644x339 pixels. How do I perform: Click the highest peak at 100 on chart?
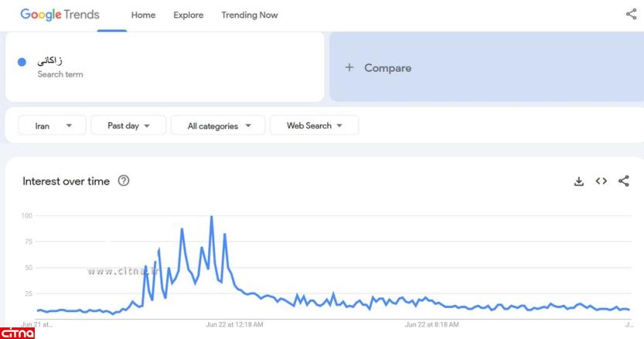(x=211, y=217)
